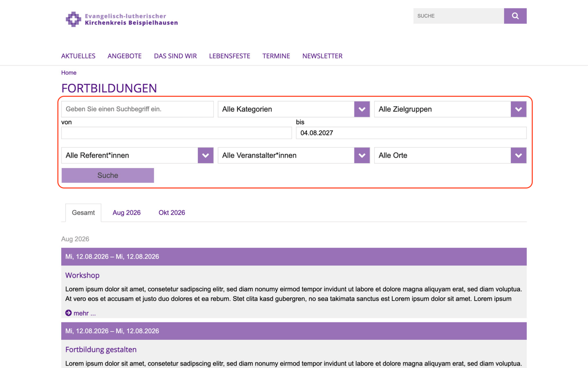Follow the Home breadcrumb link
Viewport: 588px width, 368px height.
tap(69, 72)
